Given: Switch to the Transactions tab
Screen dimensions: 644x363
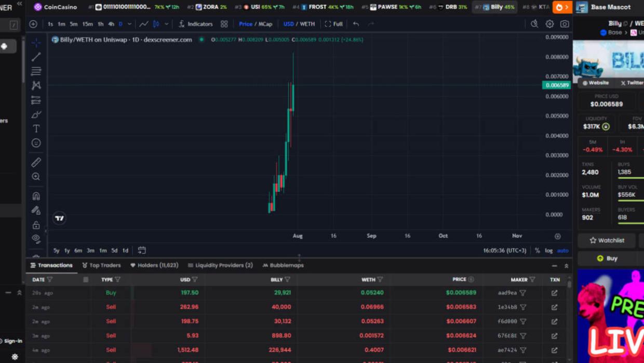Looking at the screenshot, I should (x=51, y=265).
